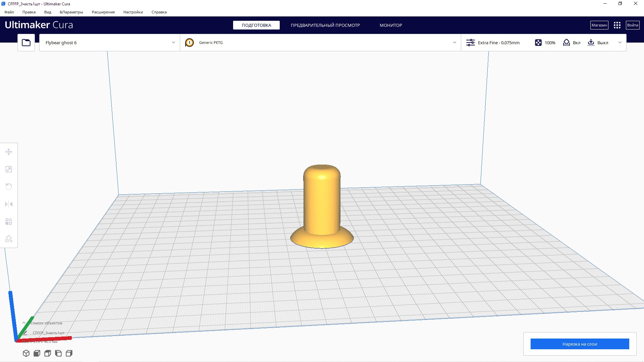Image resolution: width=644 pixels, height=362 pixels.
Task: Switch to top view cube icon
Action: (x=48, y=353)
